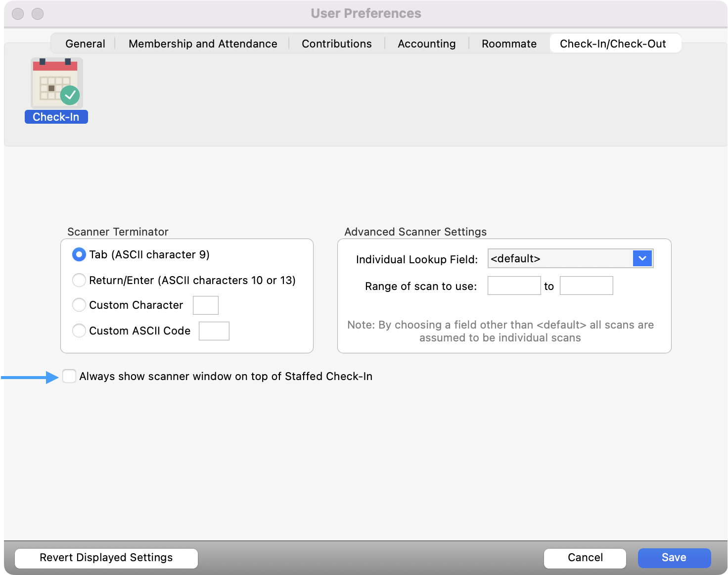Image resolution: width=728 pixels, height=575 pixels.
Task: Cancel changes to user preferences
Action: pos(585,558)
